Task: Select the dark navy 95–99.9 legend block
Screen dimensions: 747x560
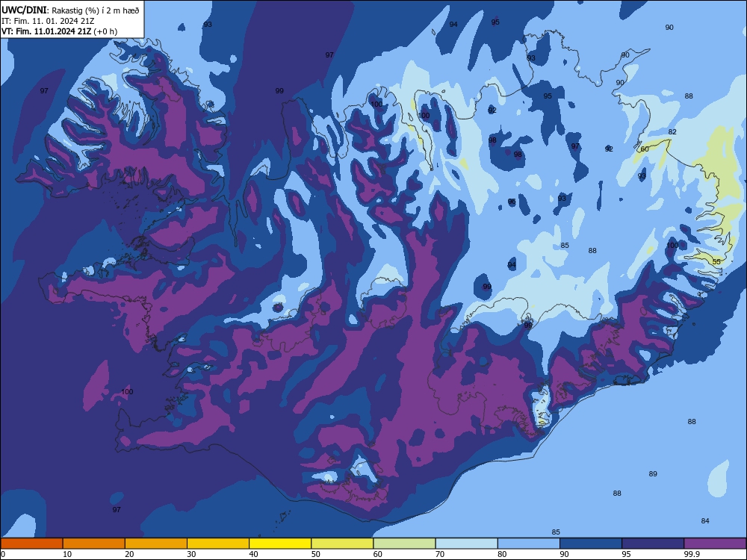Action: pos(653,544)
